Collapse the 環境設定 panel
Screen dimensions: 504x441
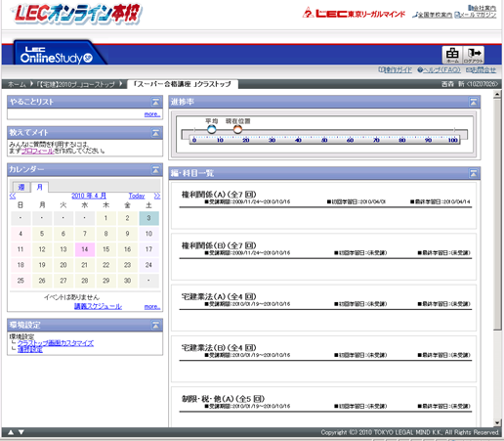[x=155, y=325]
